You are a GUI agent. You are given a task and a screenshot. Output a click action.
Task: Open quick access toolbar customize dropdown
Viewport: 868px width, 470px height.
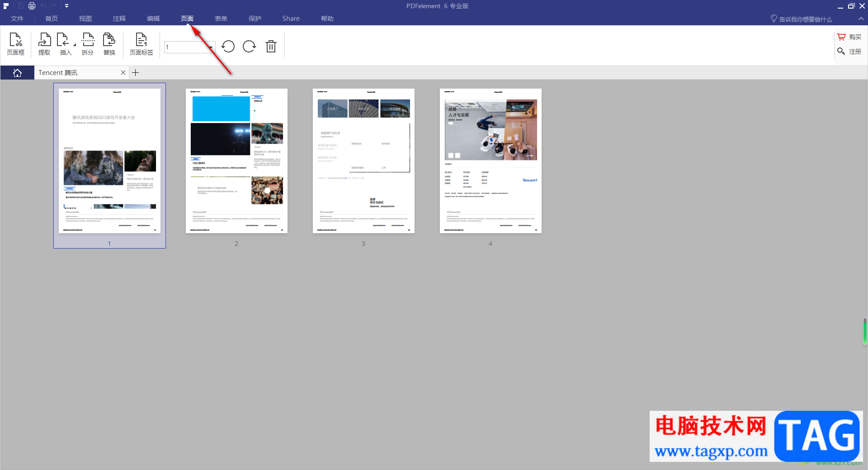coord(66,6)
